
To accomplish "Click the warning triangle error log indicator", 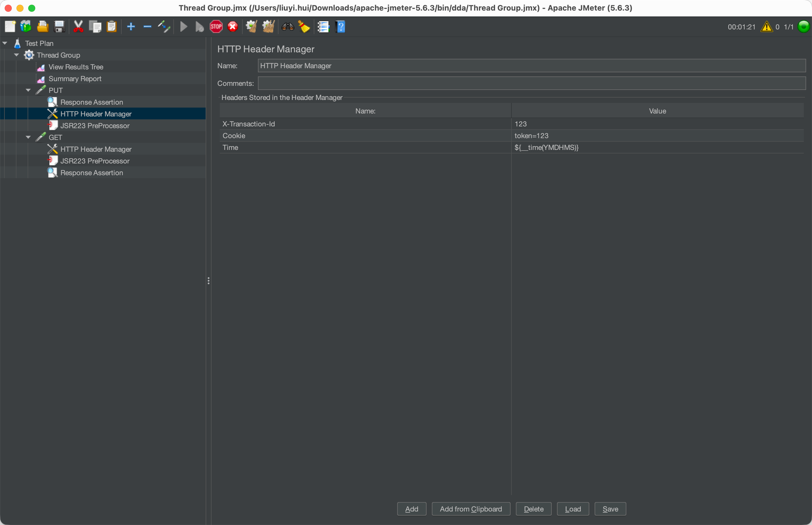I will pos(766,26).
